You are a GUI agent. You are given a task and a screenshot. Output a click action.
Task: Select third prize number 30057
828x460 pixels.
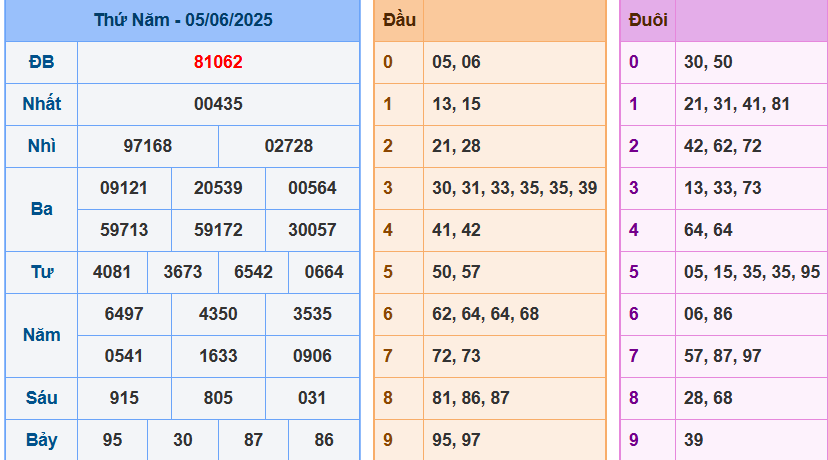[x=312, y=230]
